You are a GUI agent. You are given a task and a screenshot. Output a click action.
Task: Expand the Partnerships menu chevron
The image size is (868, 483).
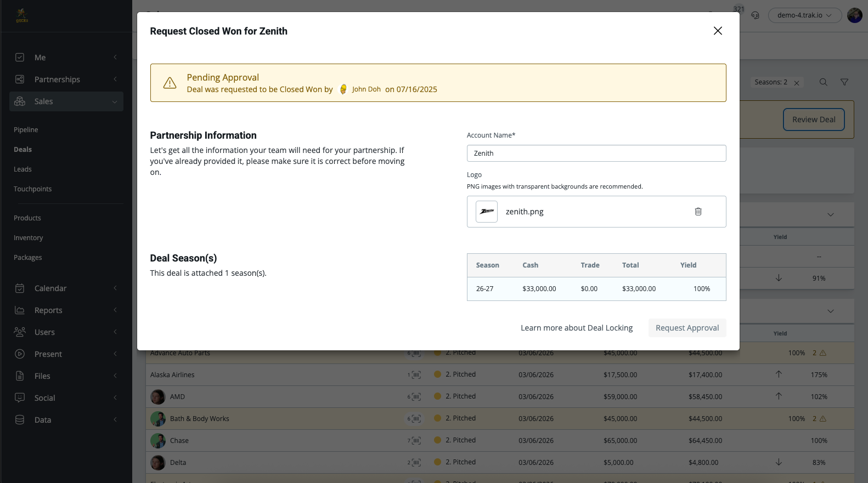115,79
